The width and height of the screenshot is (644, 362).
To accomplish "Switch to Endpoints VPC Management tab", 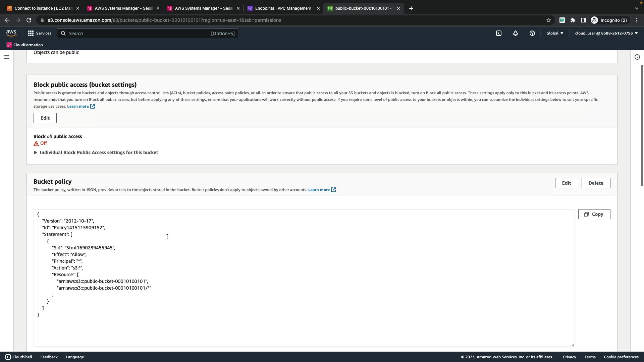I will [x=283, y=8].
